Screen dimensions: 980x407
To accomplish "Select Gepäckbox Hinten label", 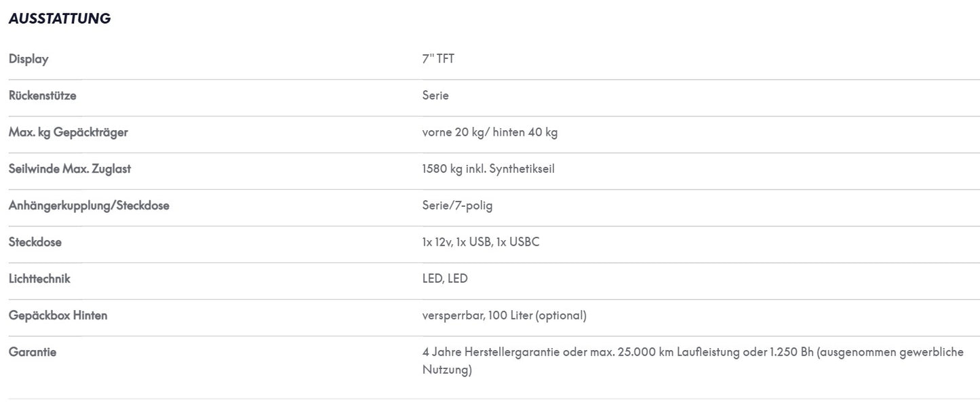I will click(58, 315).
